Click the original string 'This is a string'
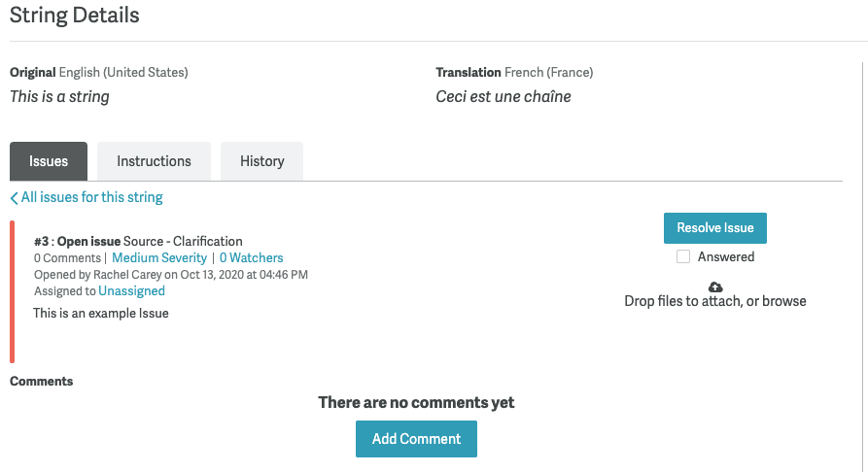Screen dimensions: 868x472 coord(59,97)
